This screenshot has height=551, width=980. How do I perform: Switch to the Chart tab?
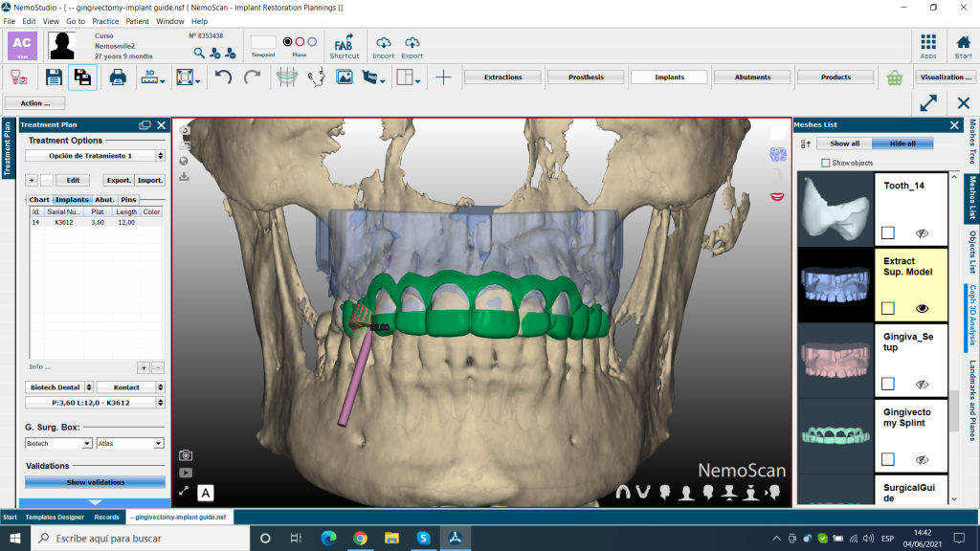[x=38, y=199]
